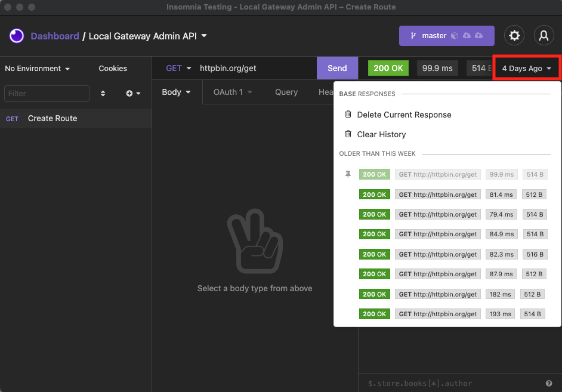Open Cookies manager
This screenshot has height=392, width=562.
tap(113, 69)
